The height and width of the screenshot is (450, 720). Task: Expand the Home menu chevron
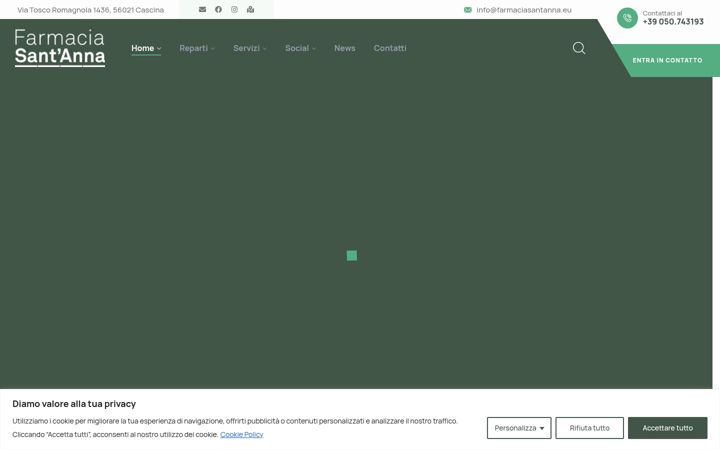tap(159, 49)
